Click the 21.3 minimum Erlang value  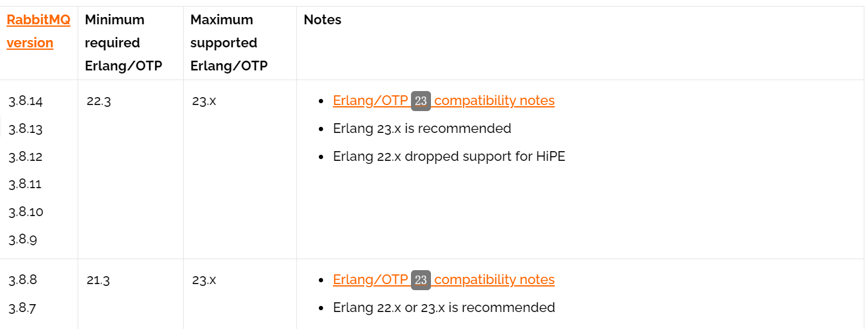99,280
